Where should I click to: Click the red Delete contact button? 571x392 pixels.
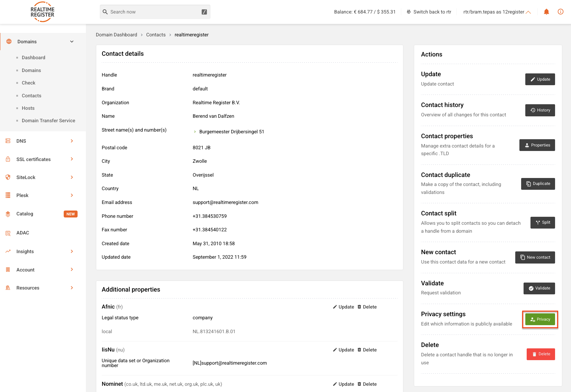coord(541,354)
